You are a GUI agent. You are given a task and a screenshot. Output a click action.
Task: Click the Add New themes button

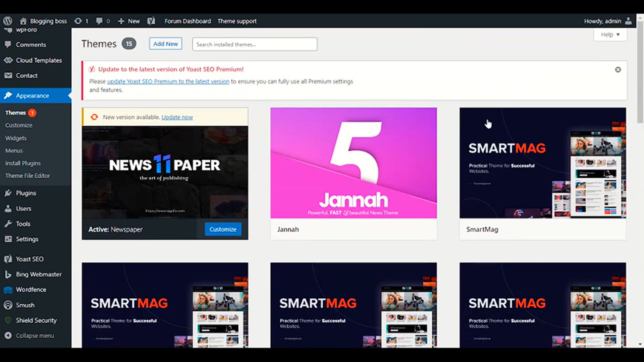pos(165,44)
